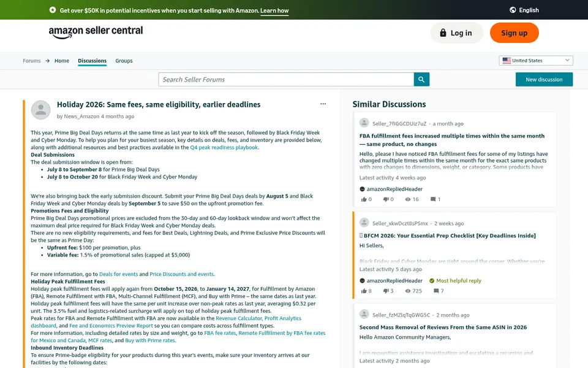Click the globe English language icon
The height and width of the screenshot is (368, 588).
513,10
